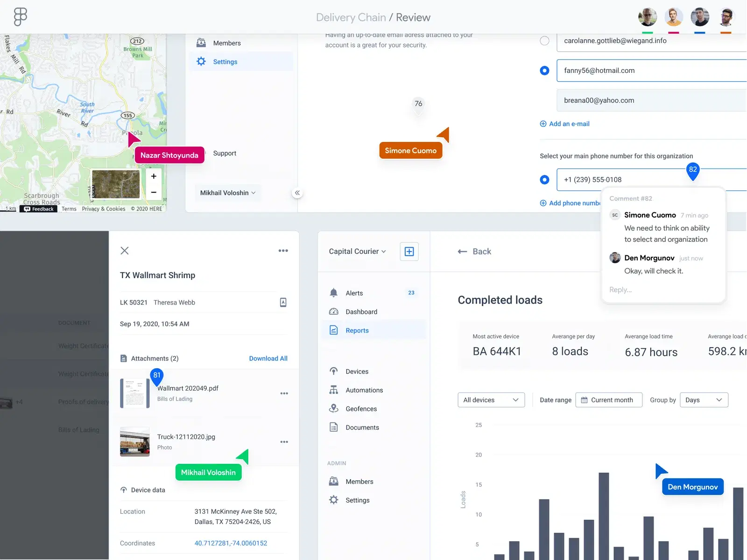
Task: Click the Delivery Chain breadcrumb
Action: pos(351,17)
